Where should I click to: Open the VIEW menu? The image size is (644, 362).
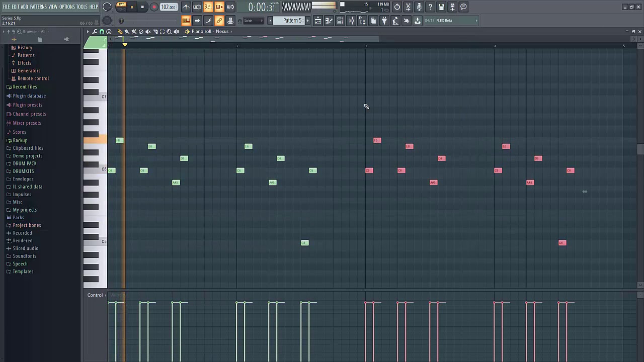(53, 7)
